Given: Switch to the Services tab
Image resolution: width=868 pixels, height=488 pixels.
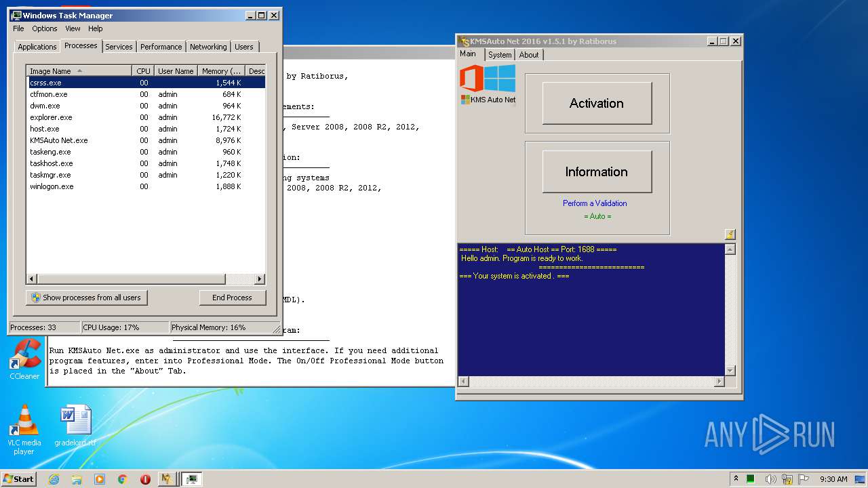Looking at the screenshot, I should 119,47.
